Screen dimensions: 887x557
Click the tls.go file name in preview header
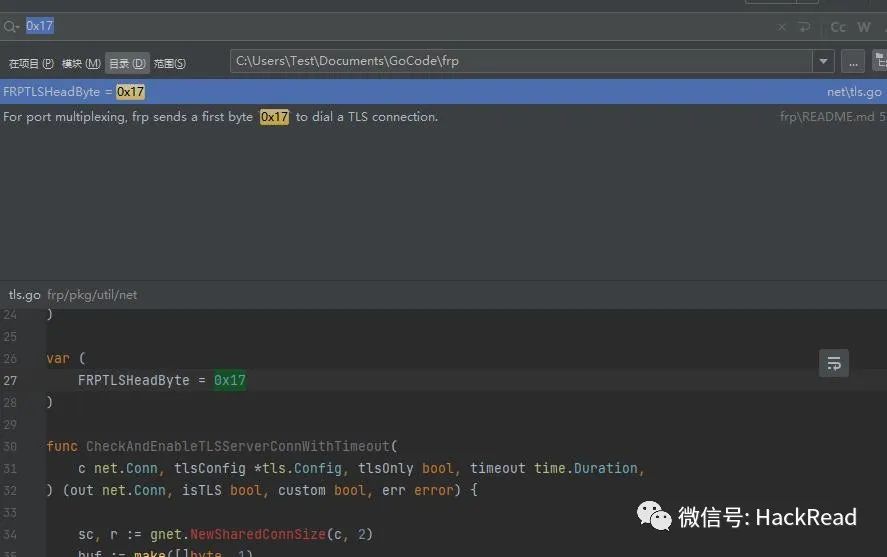pos(24,295)
